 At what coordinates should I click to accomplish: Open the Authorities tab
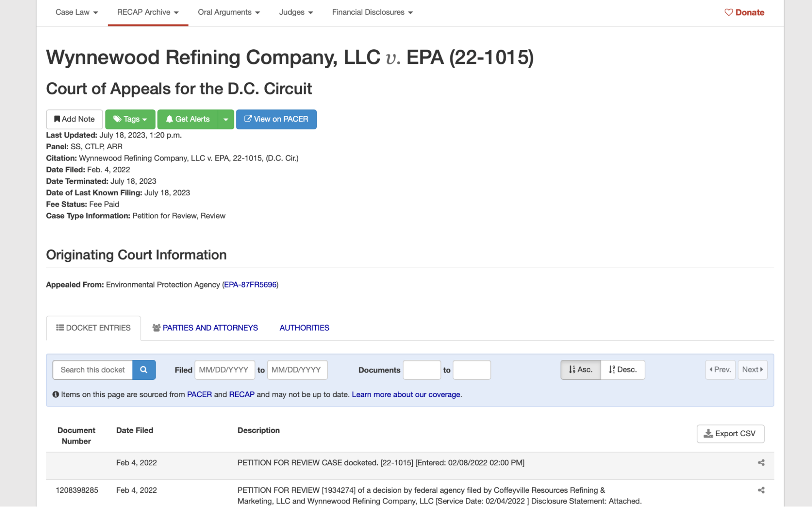tap(304, 328)
